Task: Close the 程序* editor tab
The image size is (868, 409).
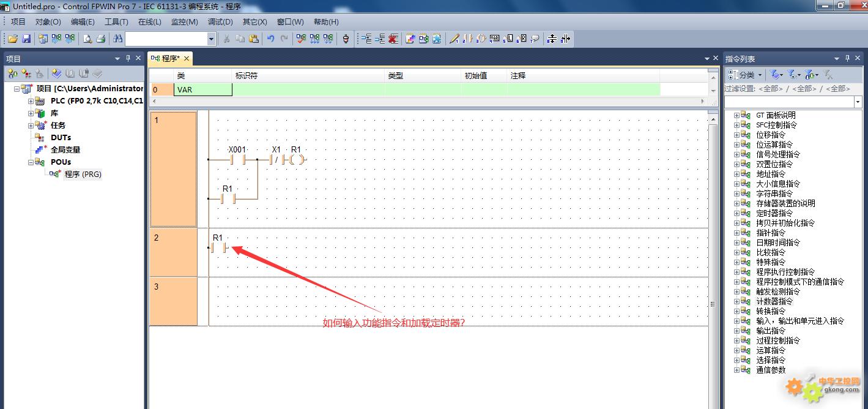Action: coord(187,58)
